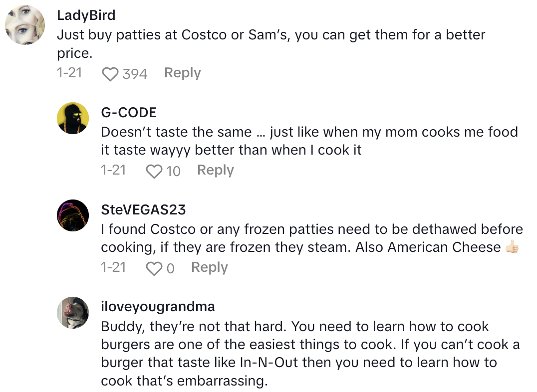Image resolution: width=537 pixels, height=392 pixels.
Task: Reply to LadyBird's comment
Action: point(182,73)
